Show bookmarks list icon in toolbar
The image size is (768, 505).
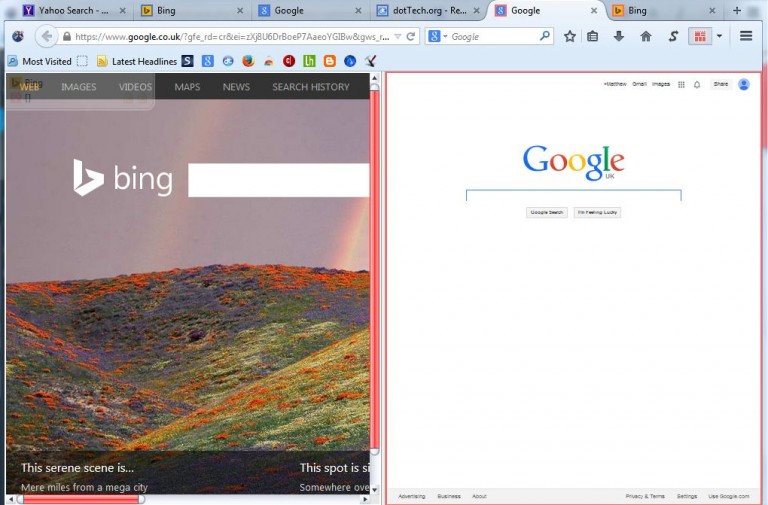point(593,36)
